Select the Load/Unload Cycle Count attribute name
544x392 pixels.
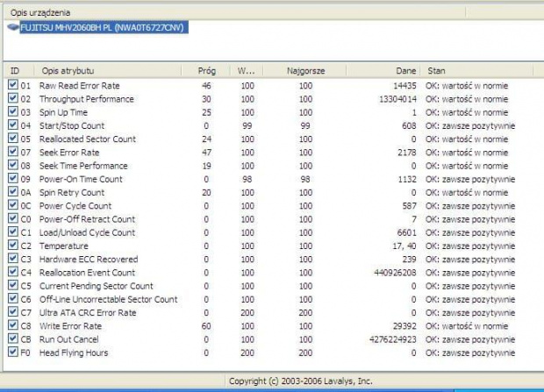87,232
